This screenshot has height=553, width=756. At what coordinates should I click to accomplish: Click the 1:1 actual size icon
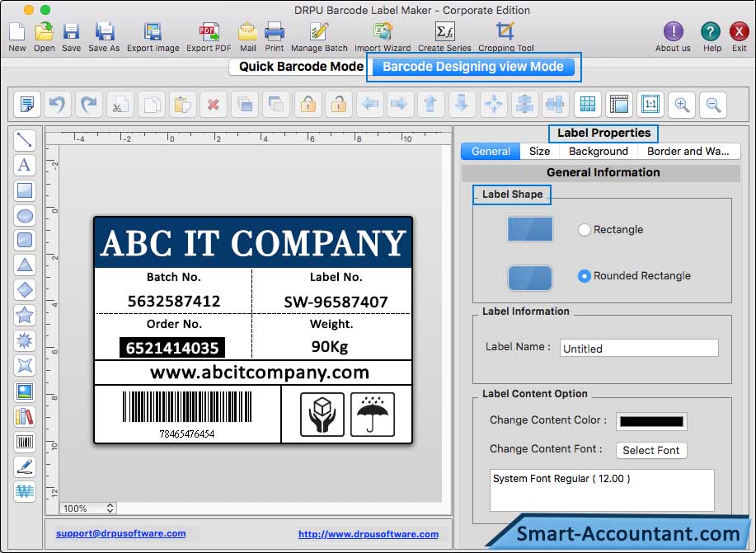point(650,104)
